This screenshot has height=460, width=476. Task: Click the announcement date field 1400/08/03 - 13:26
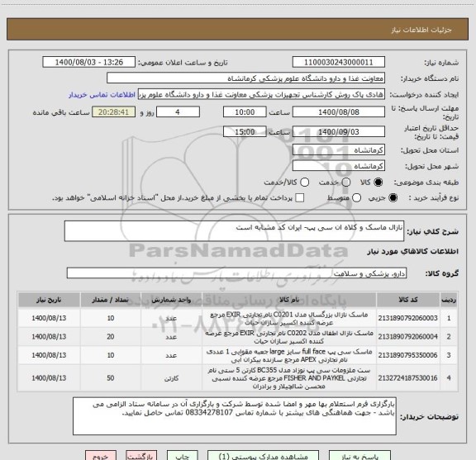[x=89, y=62]
